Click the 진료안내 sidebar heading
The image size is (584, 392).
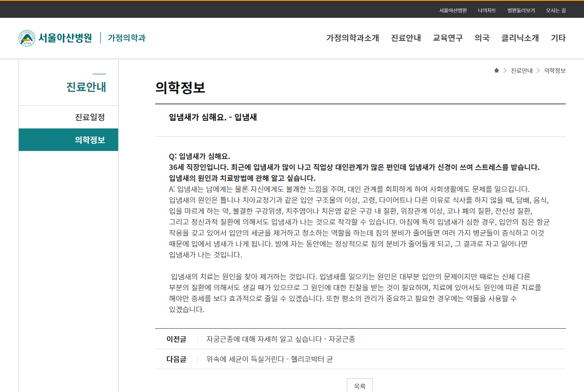[x=86, y=87]
